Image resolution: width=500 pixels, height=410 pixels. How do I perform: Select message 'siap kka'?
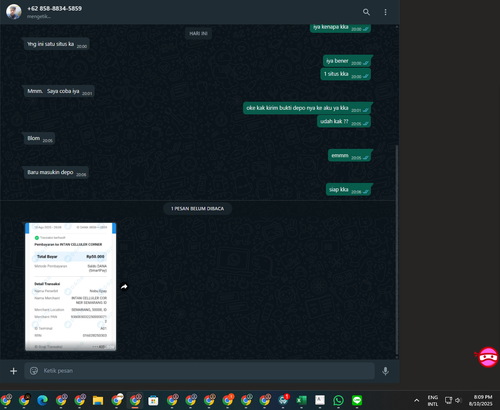coord(348,190)
